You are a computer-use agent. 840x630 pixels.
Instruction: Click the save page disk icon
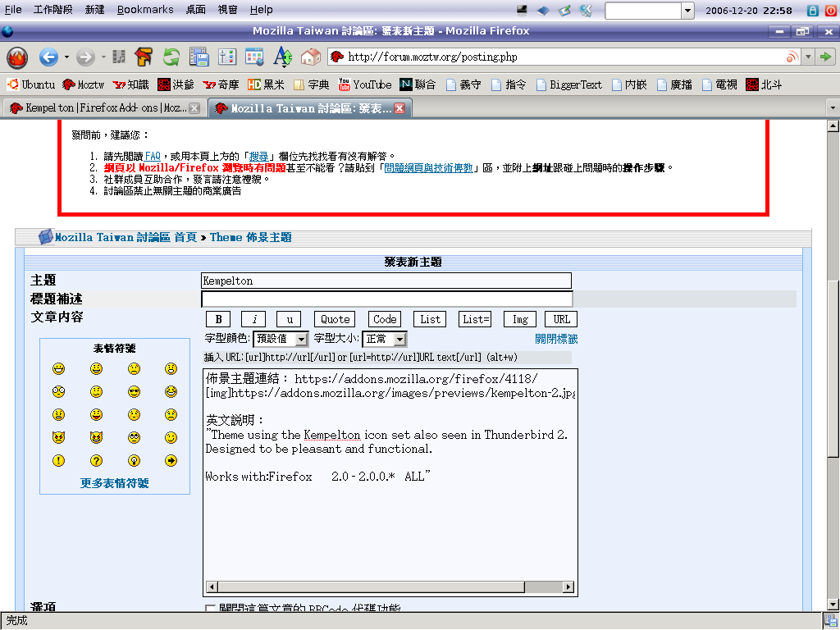tap(199, 57)
